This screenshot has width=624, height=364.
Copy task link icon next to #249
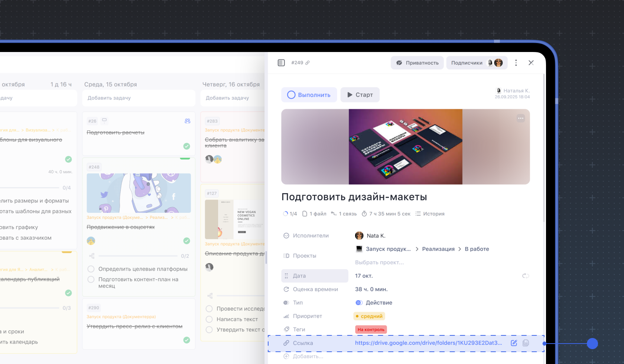(308, 63)
